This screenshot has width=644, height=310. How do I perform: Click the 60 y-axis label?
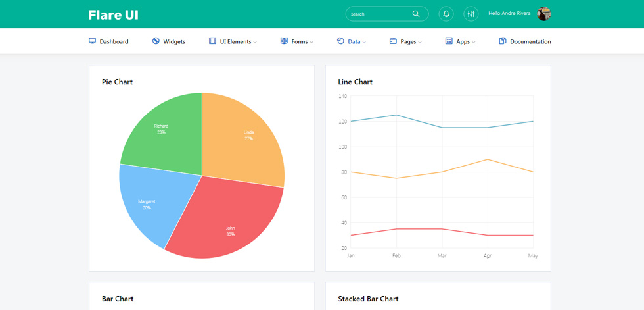point(343,197)
